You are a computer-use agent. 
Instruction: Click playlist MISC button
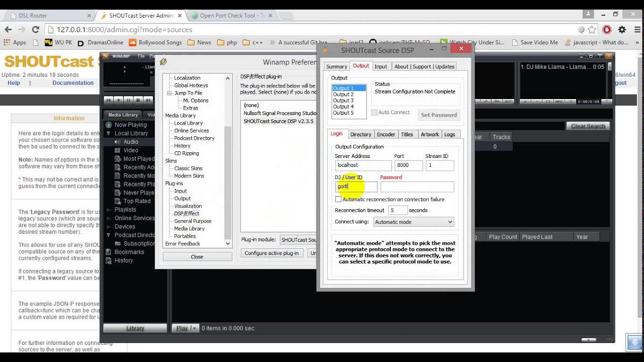(x=559, y=102)
